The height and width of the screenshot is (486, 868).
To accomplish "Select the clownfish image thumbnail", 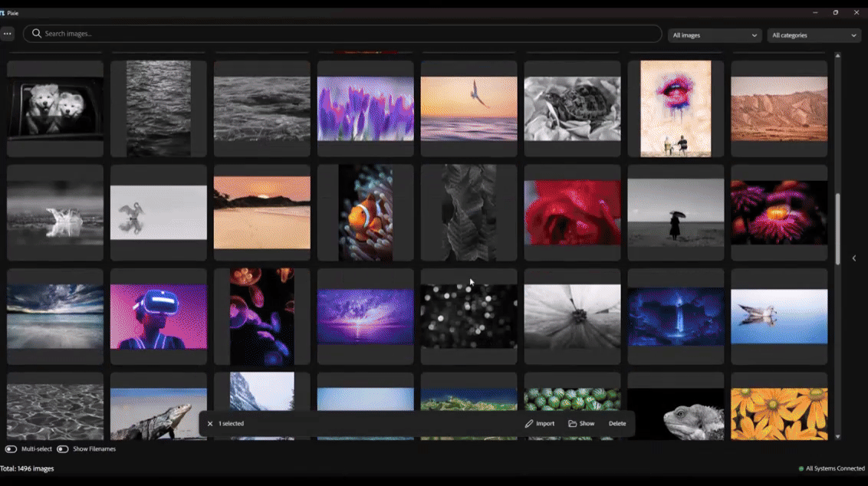I will click(x=365, y=213).
